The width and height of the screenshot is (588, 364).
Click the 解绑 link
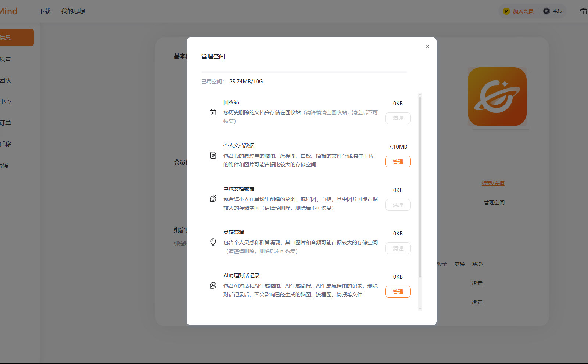pyautogui.click(x=477, y=264)
